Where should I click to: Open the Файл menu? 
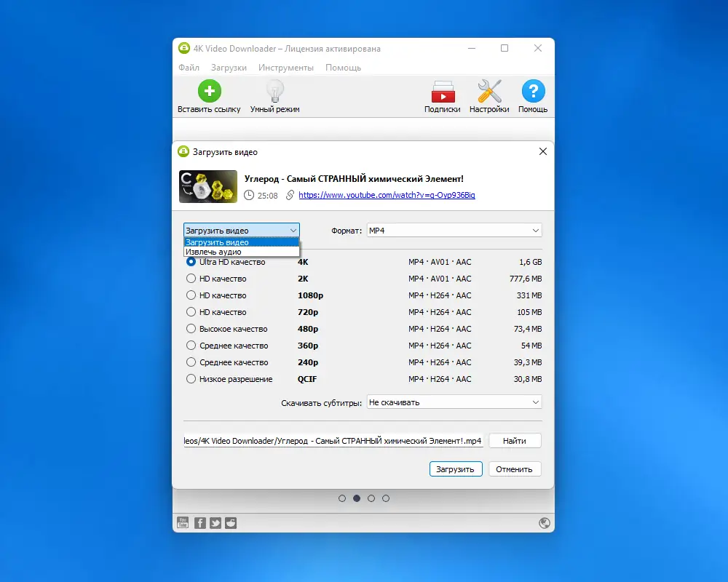pos(189,68)
